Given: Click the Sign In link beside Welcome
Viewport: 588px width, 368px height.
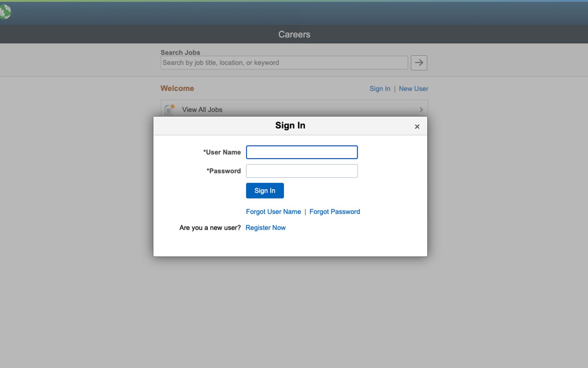Looking at the screenshot, I should click(380, 89).
